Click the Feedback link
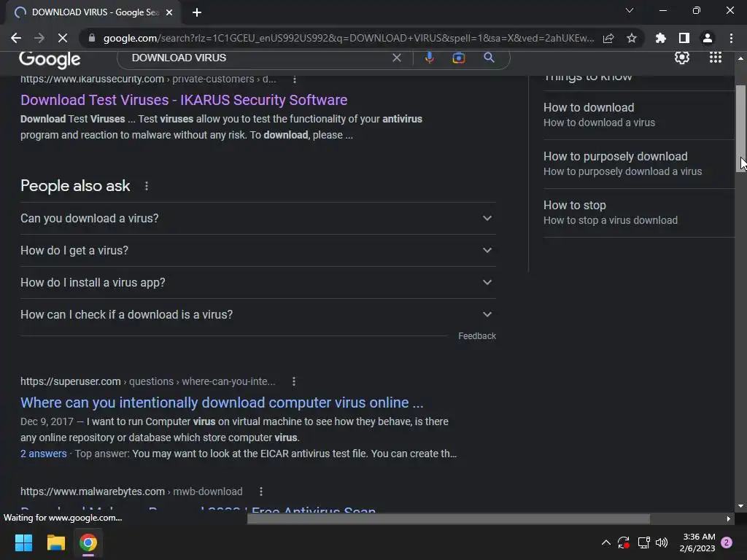747x560 pixels. pos(477,336)
